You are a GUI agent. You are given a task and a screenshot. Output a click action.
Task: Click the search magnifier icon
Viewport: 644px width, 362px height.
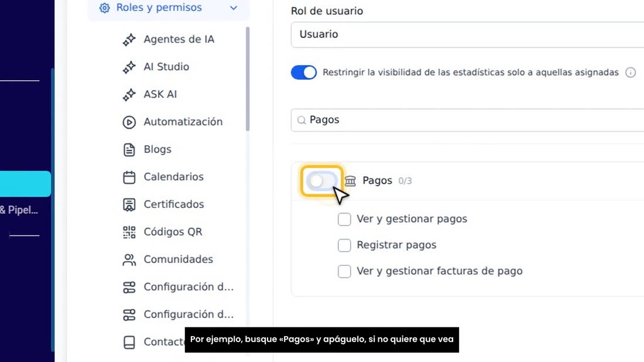(x=302, y=120)
